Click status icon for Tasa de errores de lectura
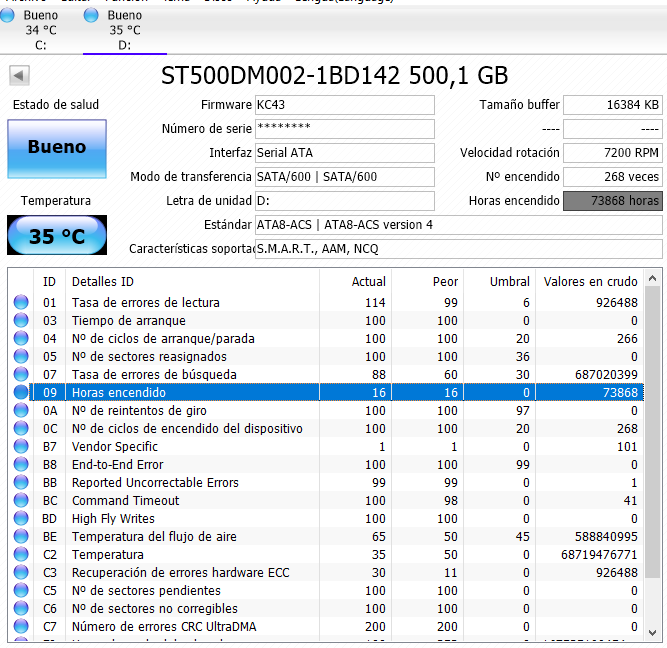The image size is (667, 648). pos(21,303)
